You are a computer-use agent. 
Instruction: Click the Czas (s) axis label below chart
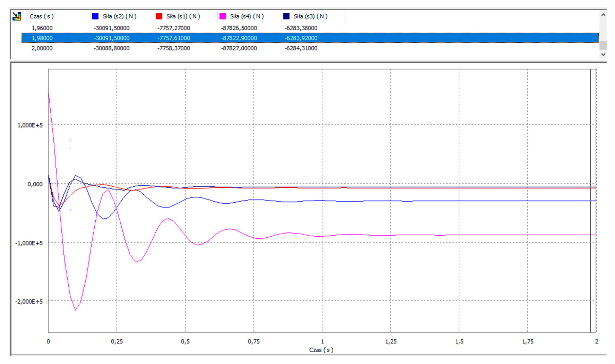(x=321, y=350)
